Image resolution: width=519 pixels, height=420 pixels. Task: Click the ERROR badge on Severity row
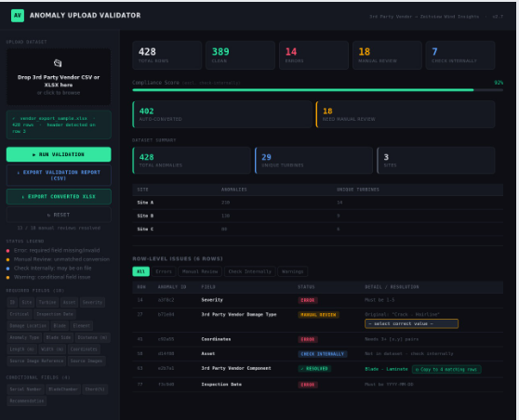point(308,300)
